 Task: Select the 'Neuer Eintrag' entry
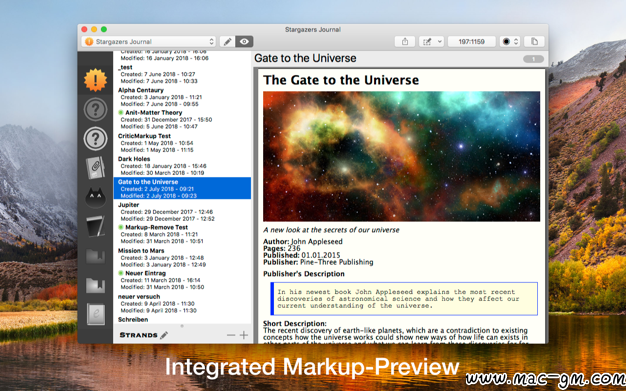pyautogui.click(x=182, y=280)
